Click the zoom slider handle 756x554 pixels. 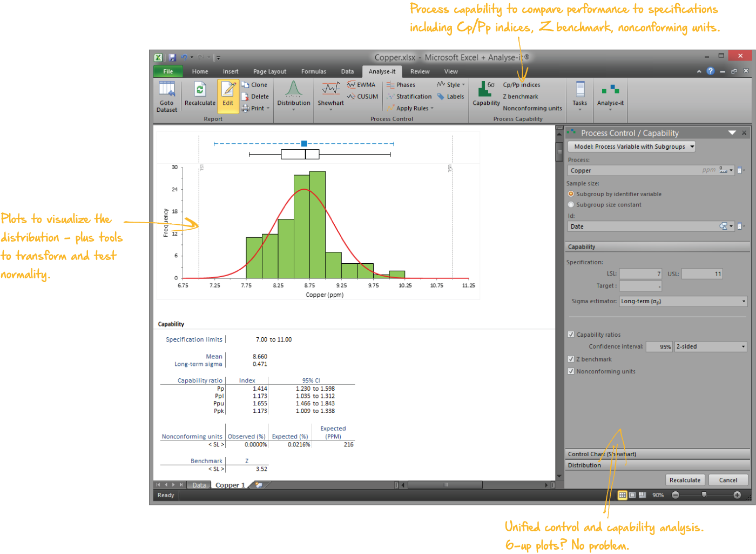coord(704,495)
